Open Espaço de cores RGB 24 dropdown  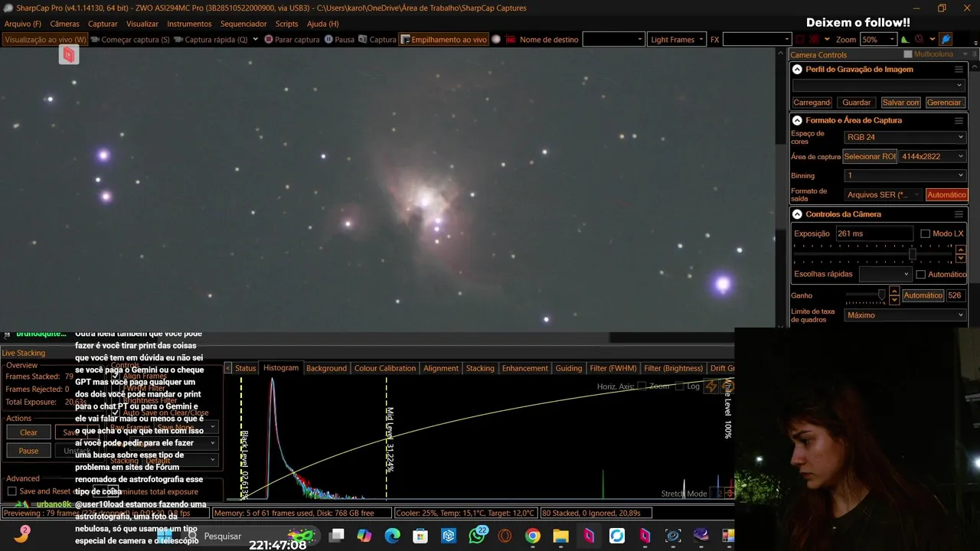(905, 138)
